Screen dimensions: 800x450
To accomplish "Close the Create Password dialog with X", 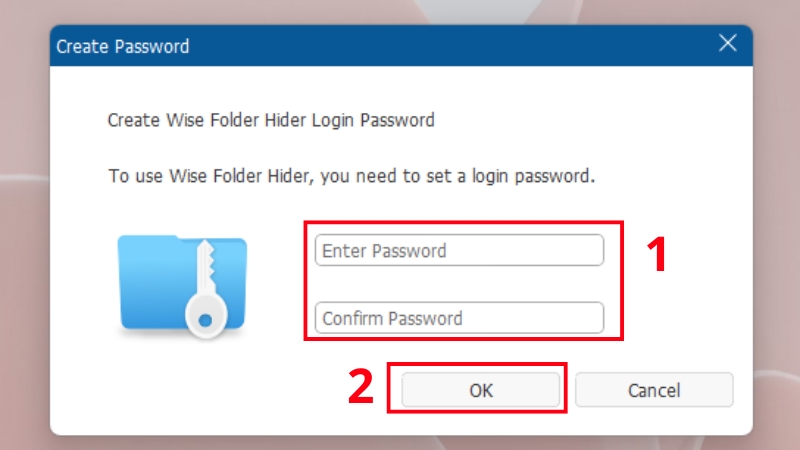I will point(728,45).
